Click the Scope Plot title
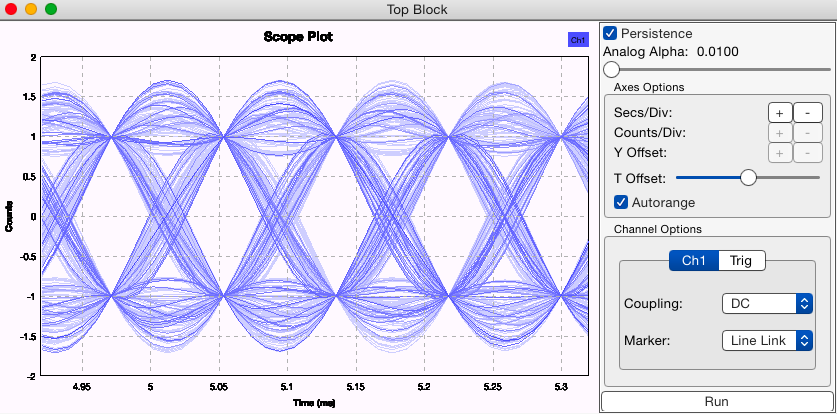The width and height of the screenshot is (837, 414). tap(298, 37)
